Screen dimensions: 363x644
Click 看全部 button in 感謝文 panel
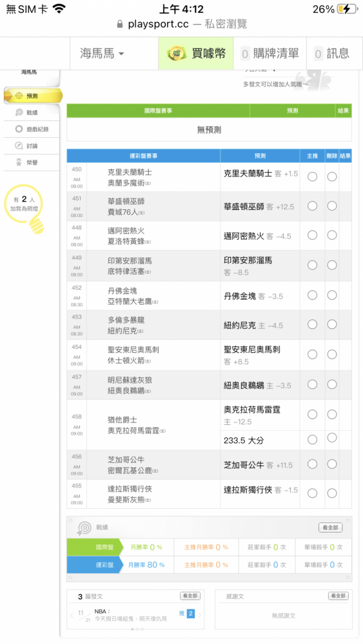click(x=338, y=596)
